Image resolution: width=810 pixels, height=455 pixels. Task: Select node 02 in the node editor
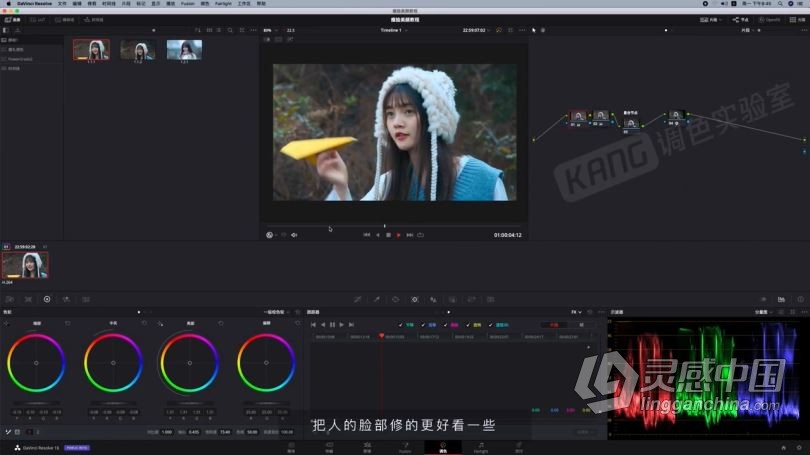pos(600,117)
